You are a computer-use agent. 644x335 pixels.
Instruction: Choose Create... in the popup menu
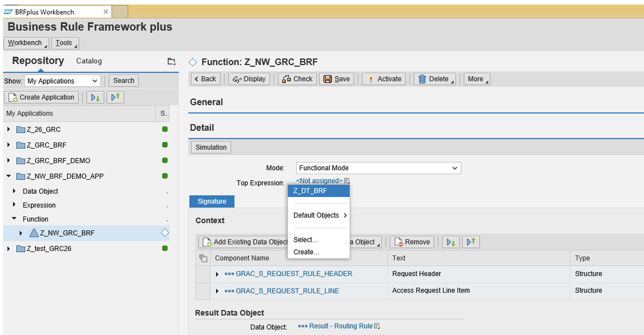pyautogui.click(x=306, y=252)
